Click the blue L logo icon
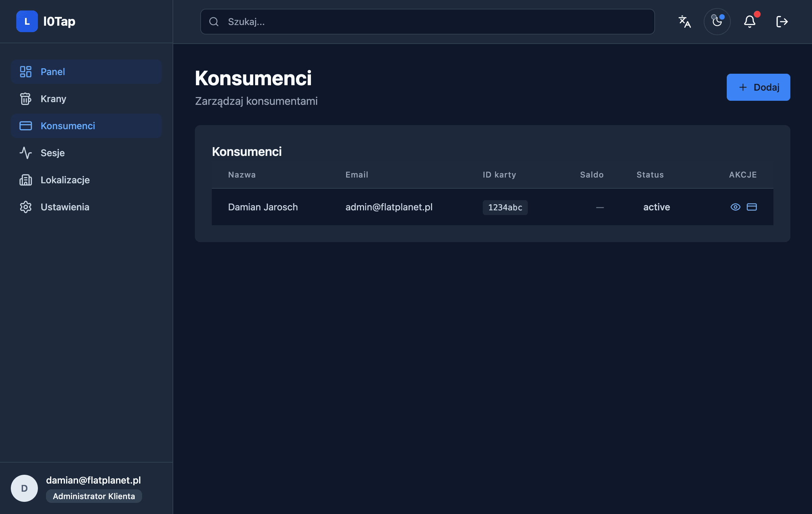The image size is (812, 514). point(27,21)
